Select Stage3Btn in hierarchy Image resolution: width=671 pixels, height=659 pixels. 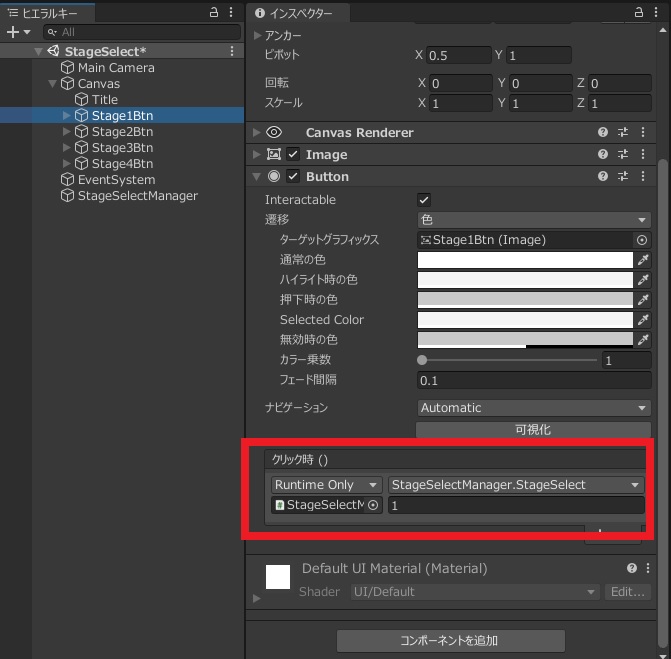pyautogui.click(x=122, y=148)
